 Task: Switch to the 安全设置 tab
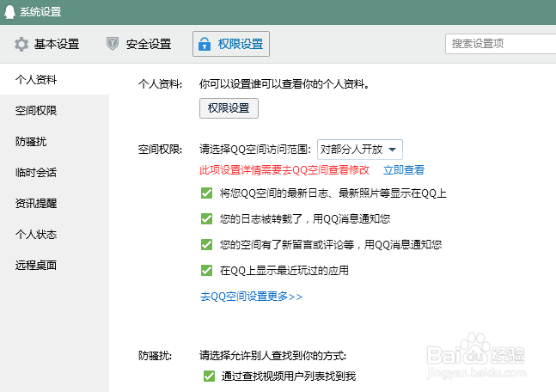(138, 44)
